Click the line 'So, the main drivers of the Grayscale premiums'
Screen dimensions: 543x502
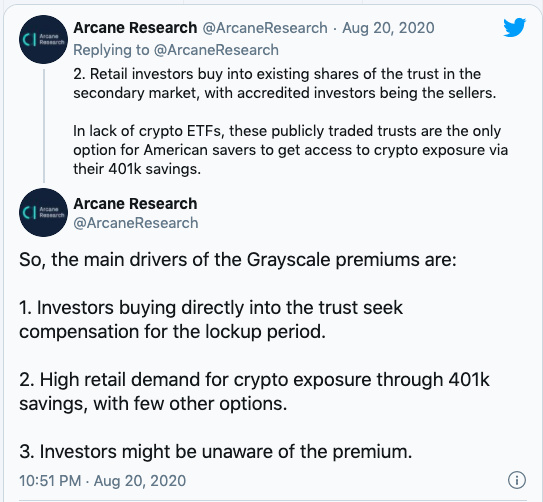click(238, 260)
